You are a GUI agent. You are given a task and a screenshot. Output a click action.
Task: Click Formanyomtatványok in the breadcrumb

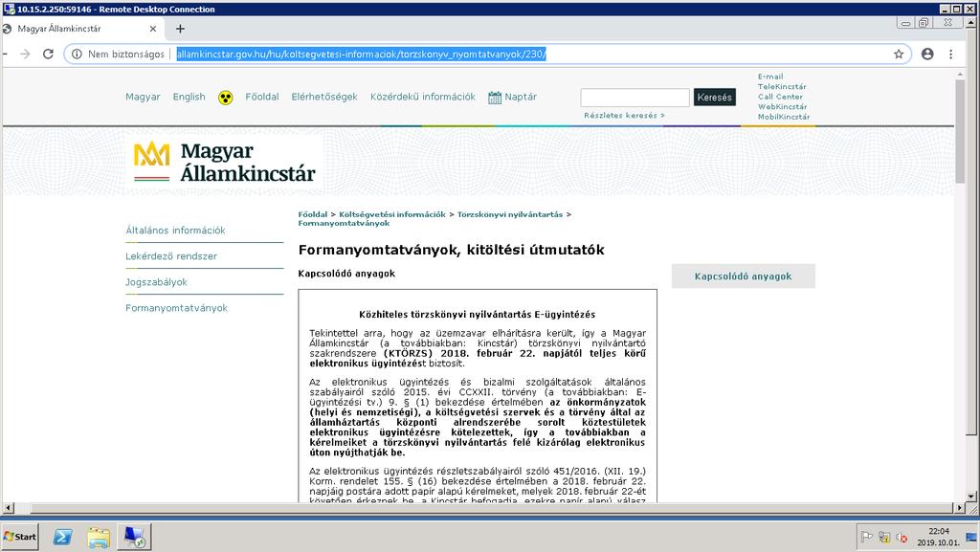(344, 223)
